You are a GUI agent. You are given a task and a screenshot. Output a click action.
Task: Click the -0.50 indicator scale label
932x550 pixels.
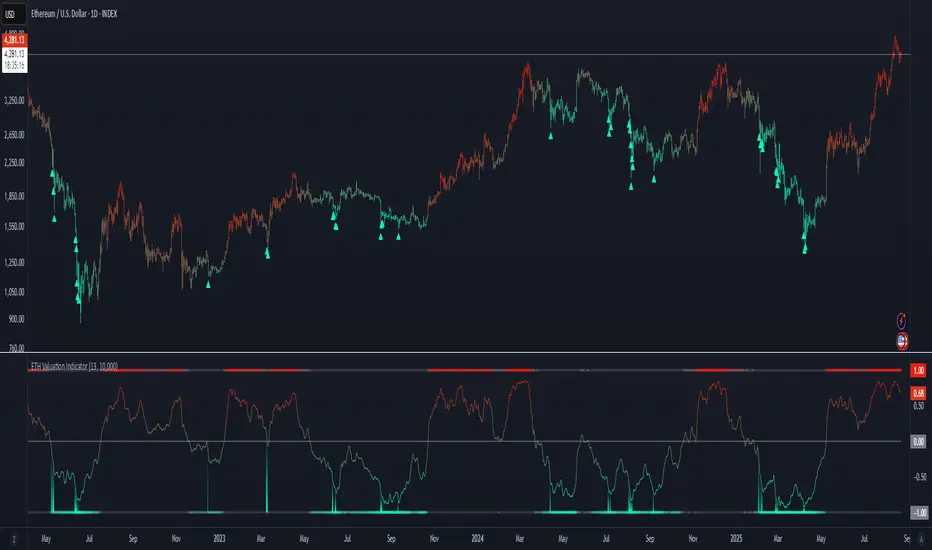pyautogui.click(x=919, y=477)
